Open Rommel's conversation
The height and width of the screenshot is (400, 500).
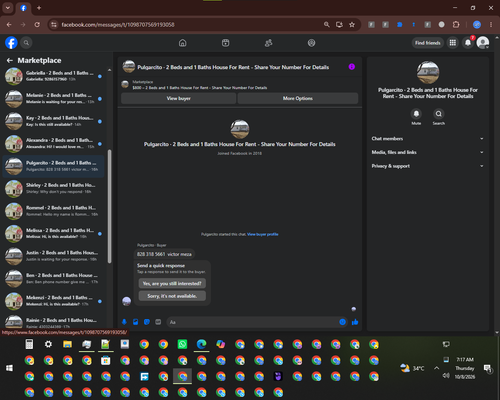point(54,211)
